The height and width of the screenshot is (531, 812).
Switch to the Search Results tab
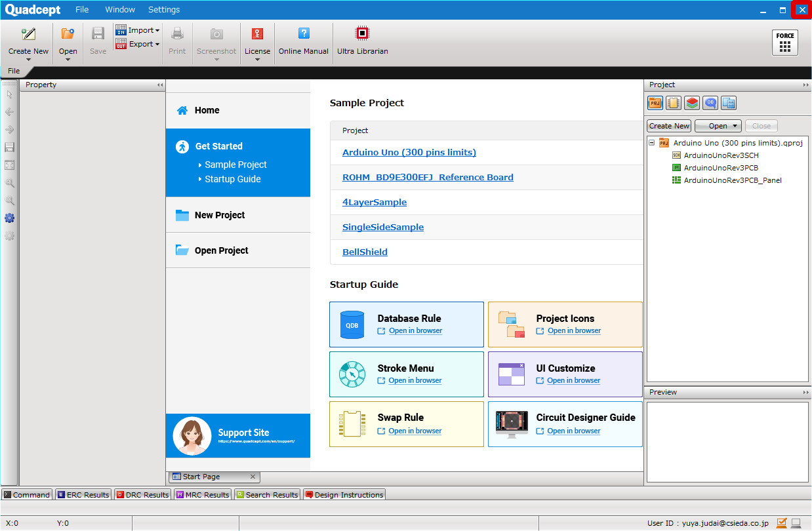(x=267, y=495)
